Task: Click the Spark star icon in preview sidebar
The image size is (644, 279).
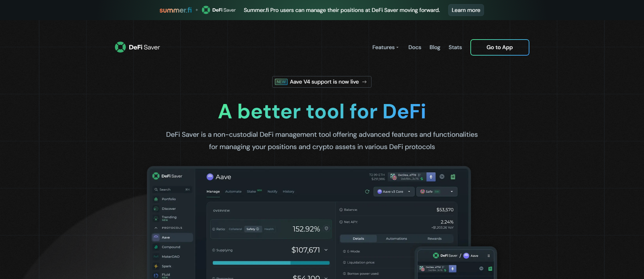Action: point(156,266)
